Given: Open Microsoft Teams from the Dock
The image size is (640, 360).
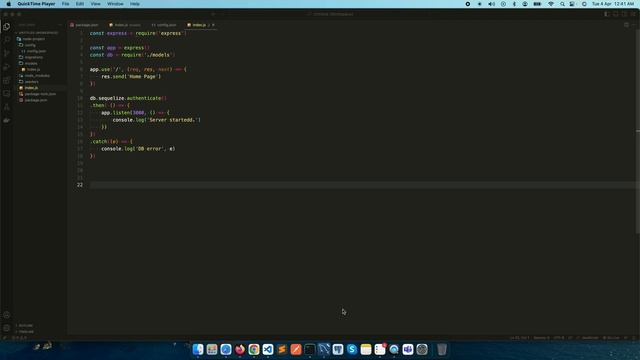Looking at the screenshot, I should click(408, 349).
